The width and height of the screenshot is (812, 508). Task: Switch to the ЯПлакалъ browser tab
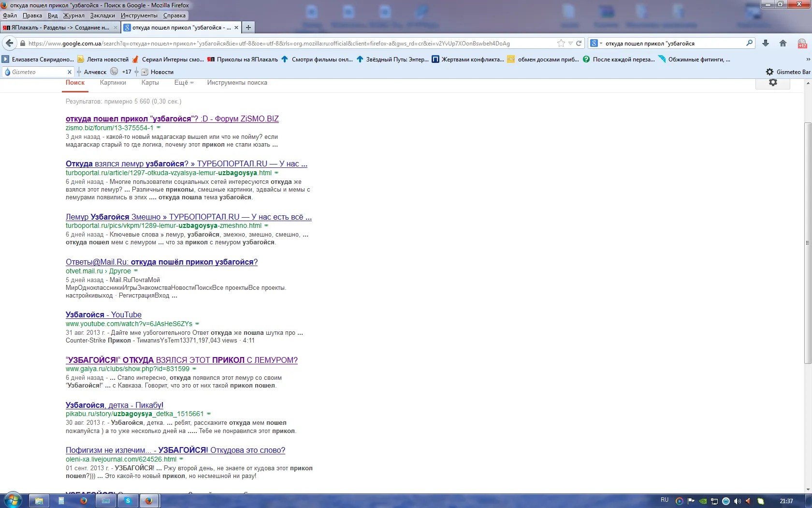pyautogui.click(x=60, y=28)
